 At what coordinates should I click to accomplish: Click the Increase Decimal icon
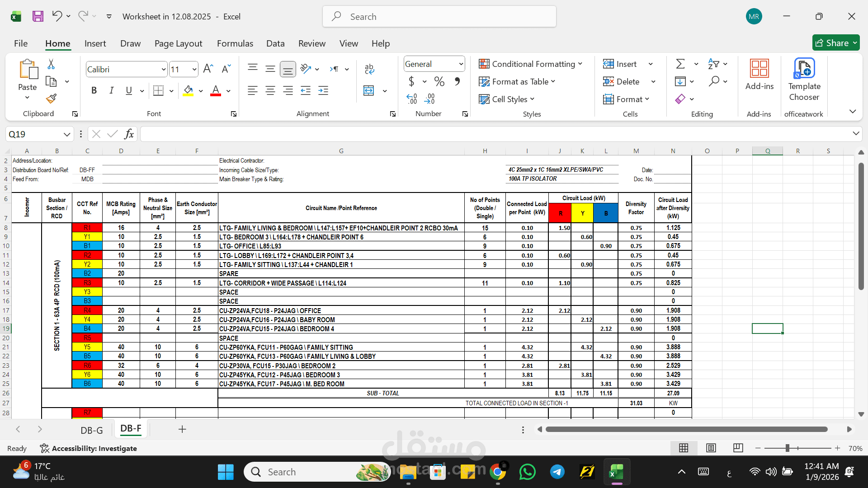411,99
